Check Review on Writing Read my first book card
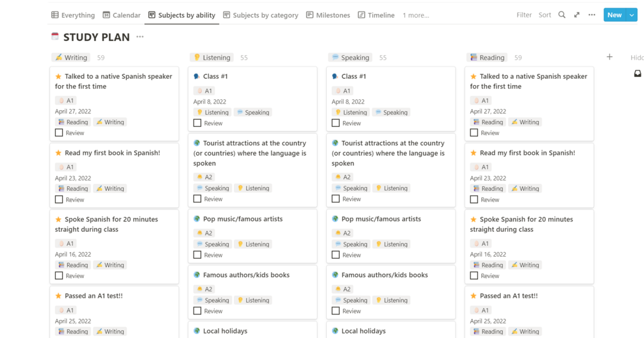644x338 pixels. pos(59,199)
